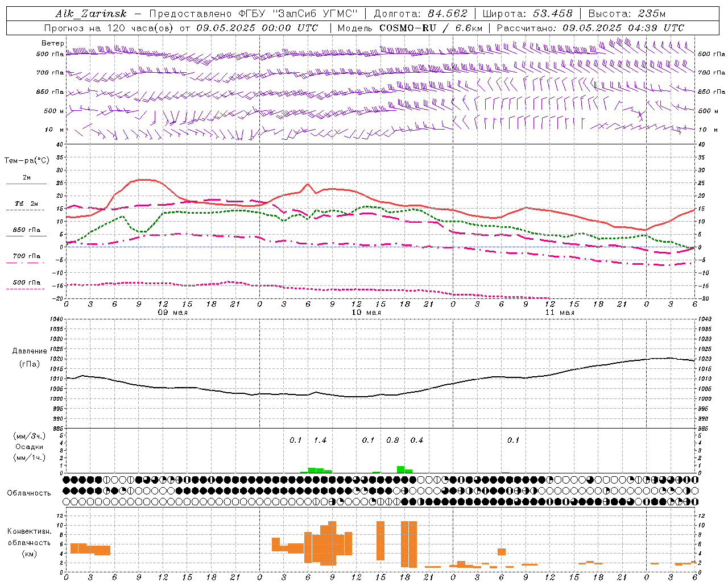Click the Облачность cloud cover row label
The height and width of the screenshot is (582, 728).
click(29, 493)
